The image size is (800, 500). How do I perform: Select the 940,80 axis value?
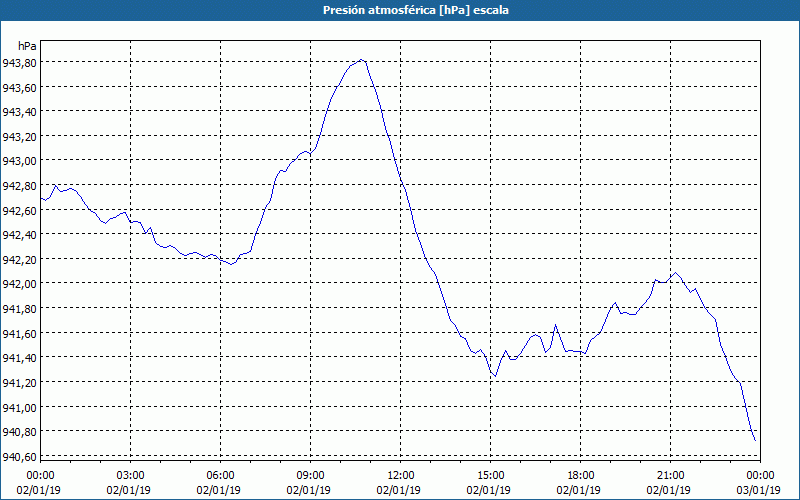(19, 432)
